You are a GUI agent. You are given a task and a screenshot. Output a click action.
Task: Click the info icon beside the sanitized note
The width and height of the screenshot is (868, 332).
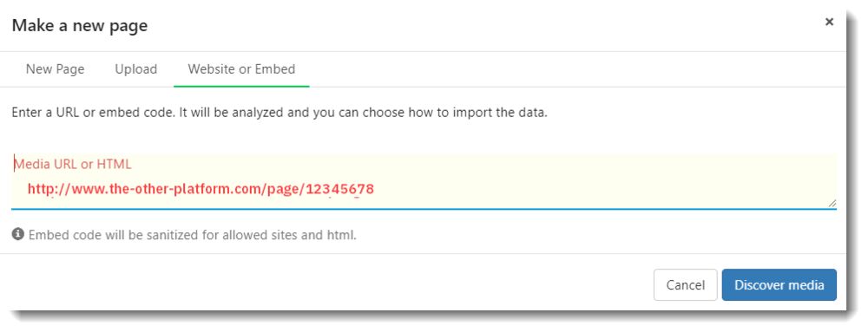pos(18,235)
